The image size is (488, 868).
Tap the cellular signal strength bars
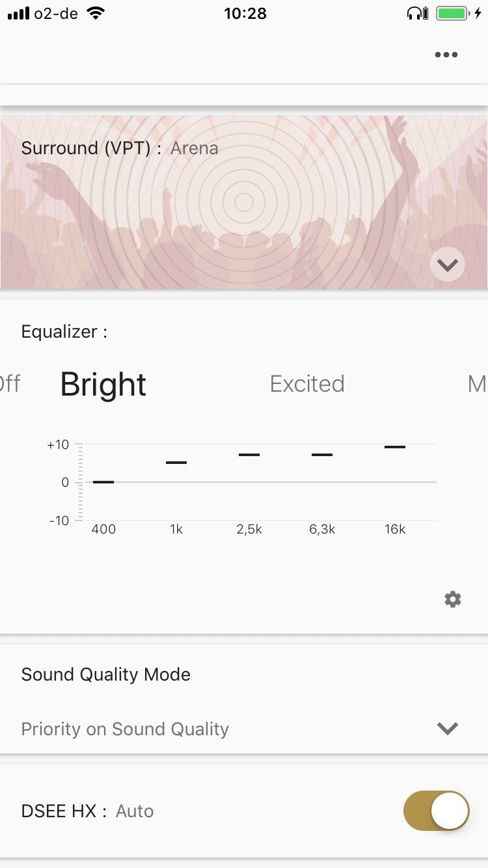(18, 14)
